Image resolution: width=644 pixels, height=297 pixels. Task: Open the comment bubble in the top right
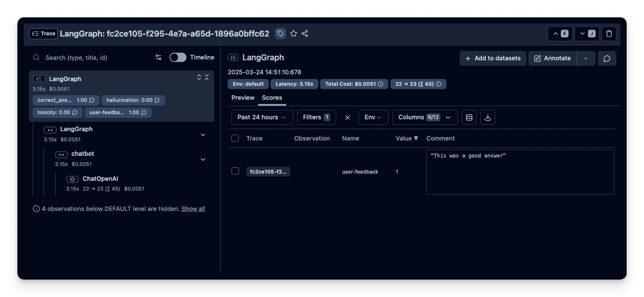[x=607, y=58]
